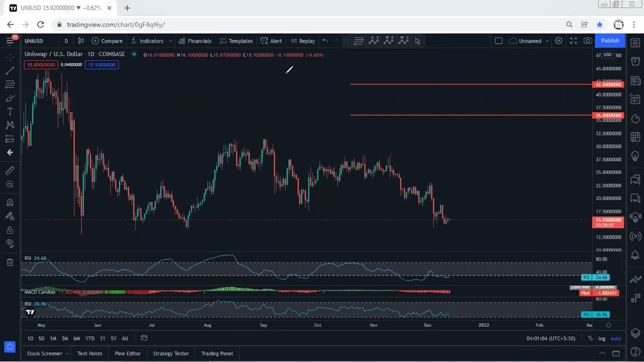Open the Text Notes tab
644x362 pixels.
tap(90, 353)
